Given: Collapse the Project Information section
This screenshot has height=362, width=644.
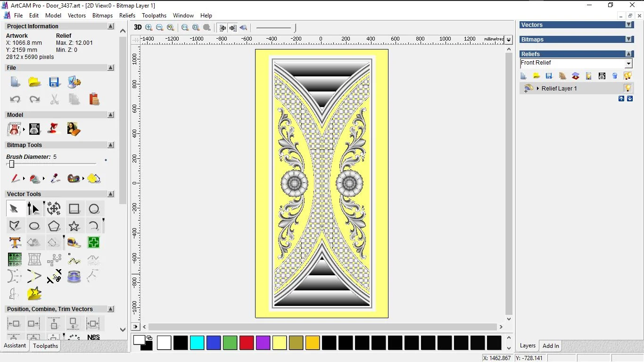Looking at the screenshot, I should tap(110, 26).
